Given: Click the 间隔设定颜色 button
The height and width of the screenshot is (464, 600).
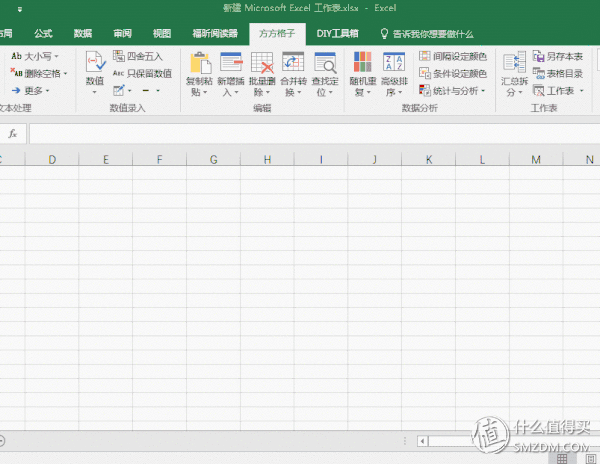Looking at the screenshot, I should [453, 56].
